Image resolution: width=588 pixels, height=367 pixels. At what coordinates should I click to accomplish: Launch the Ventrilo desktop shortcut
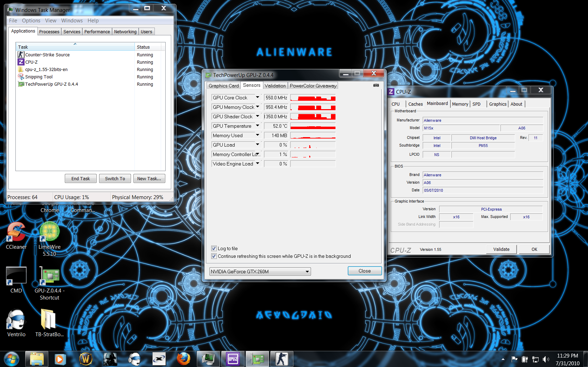(16, 323)
